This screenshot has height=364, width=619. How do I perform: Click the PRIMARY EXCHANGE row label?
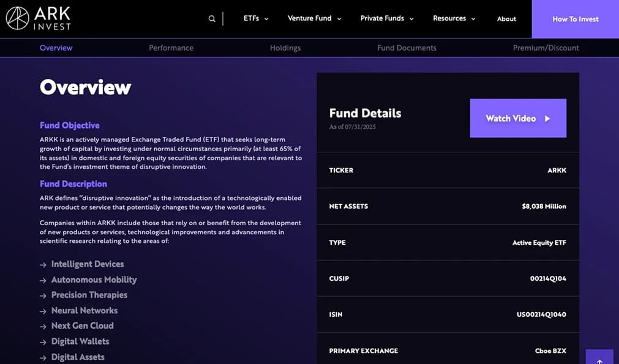pos(364,351)
